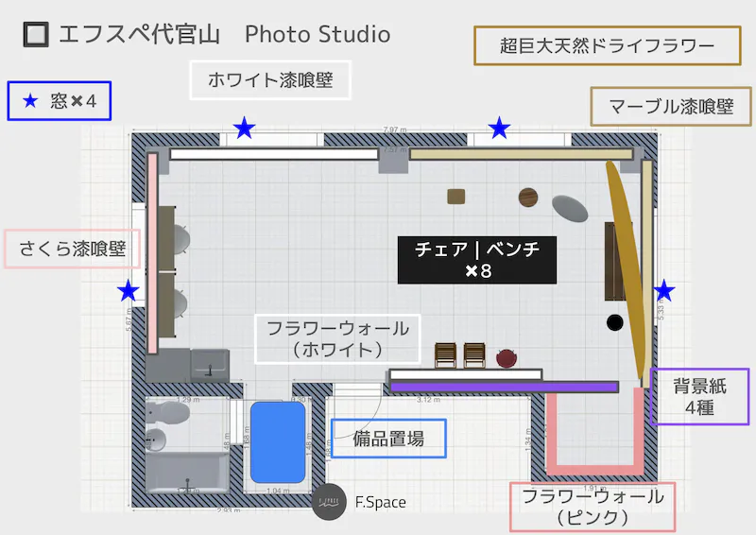Click the square logo beside エフスペ代官山

point(36,35)
